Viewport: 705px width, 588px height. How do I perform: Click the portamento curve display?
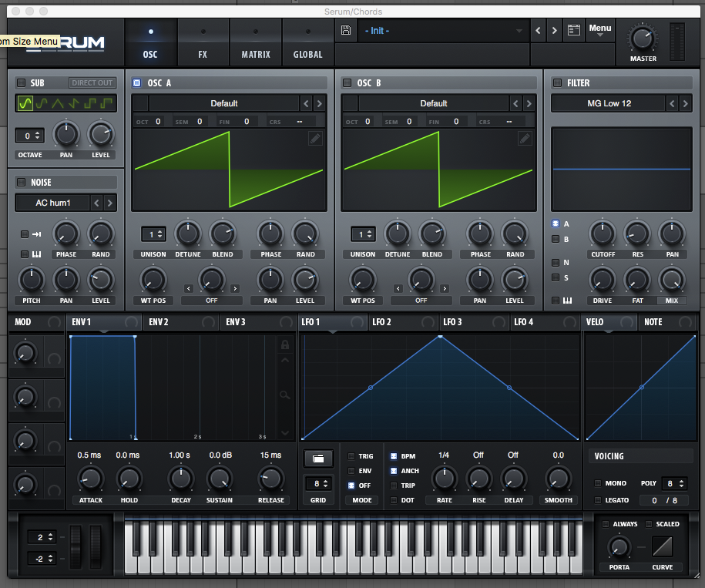[663, 546]
